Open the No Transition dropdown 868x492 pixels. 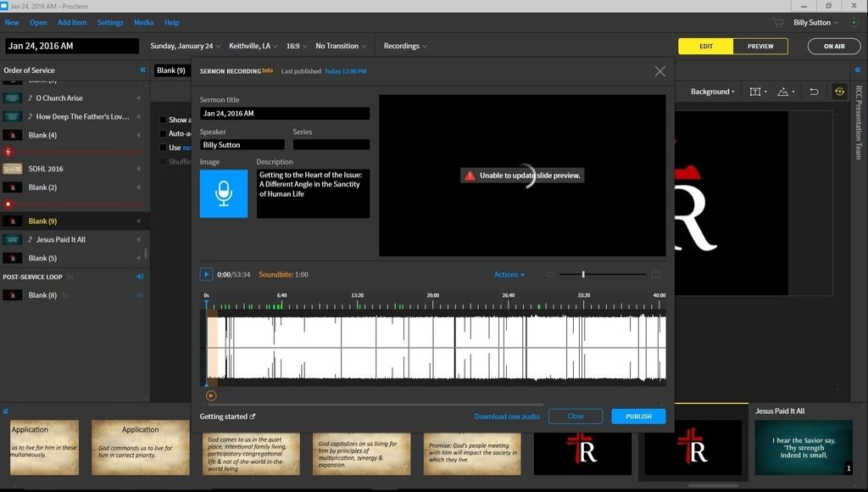pyautogui.click(x=341, y=46)
